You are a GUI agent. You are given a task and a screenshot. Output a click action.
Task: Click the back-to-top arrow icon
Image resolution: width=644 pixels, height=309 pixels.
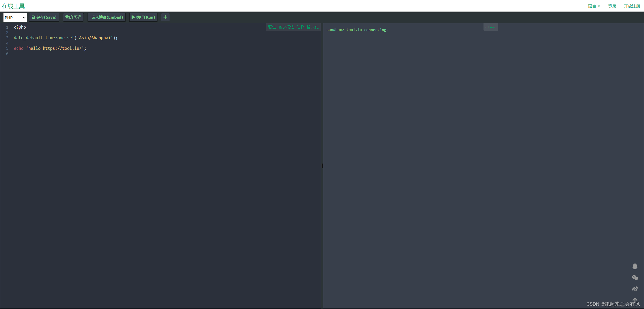pos(635,300)
